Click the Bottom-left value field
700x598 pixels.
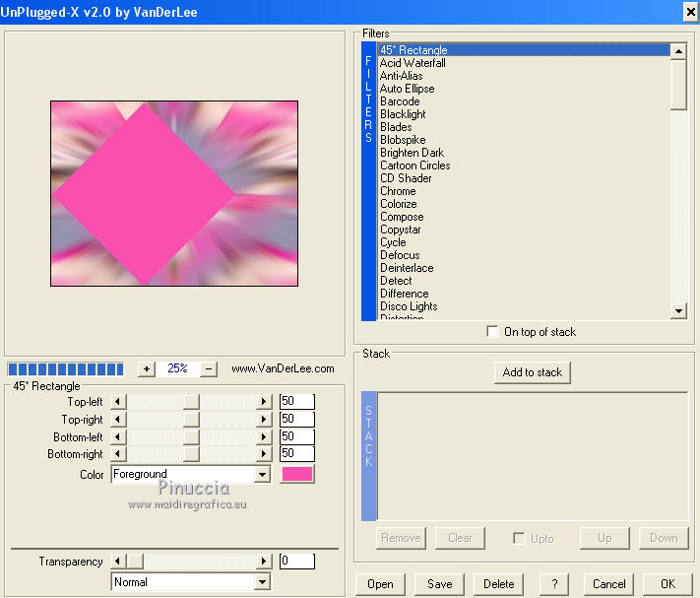point(297,436)
